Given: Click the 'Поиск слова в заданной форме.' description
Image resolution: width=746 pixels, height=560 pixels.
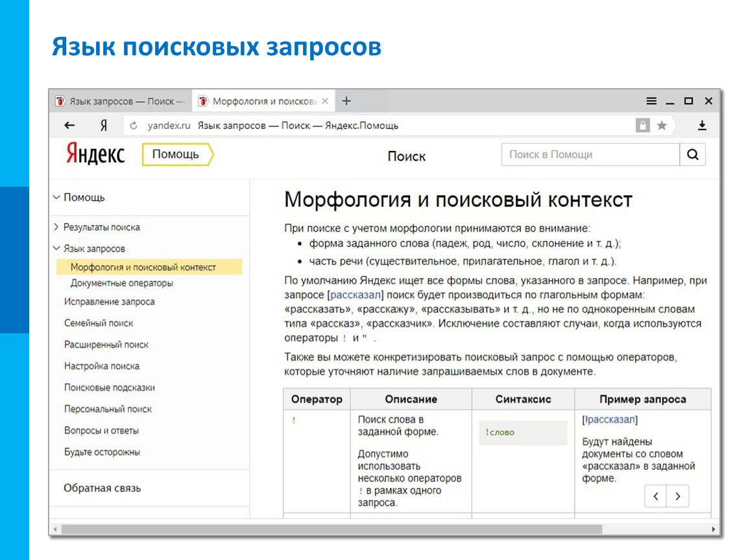Looking at the screenshot, I should (398, 425).
